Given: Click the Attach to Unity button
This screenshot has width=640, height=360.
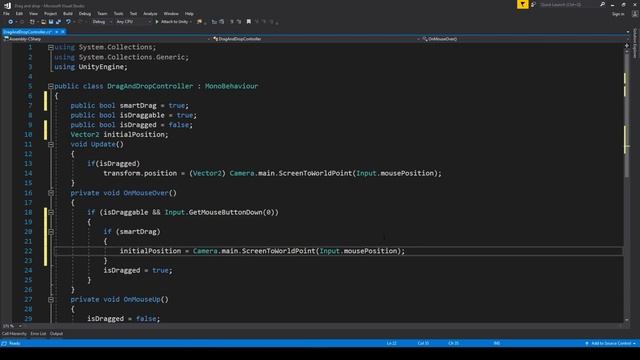Looking at the screenshot, I should 172,22.
